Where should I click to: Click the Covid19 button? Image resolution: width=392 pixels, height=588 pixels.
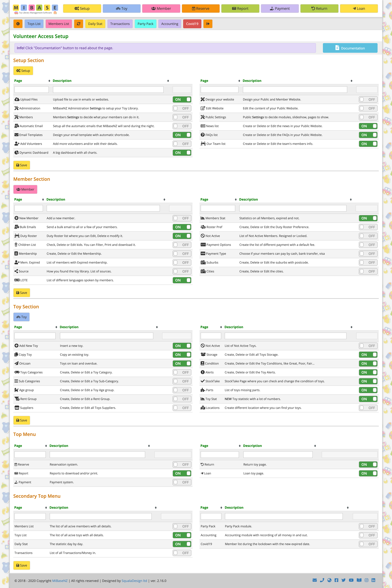pos(192,24)
